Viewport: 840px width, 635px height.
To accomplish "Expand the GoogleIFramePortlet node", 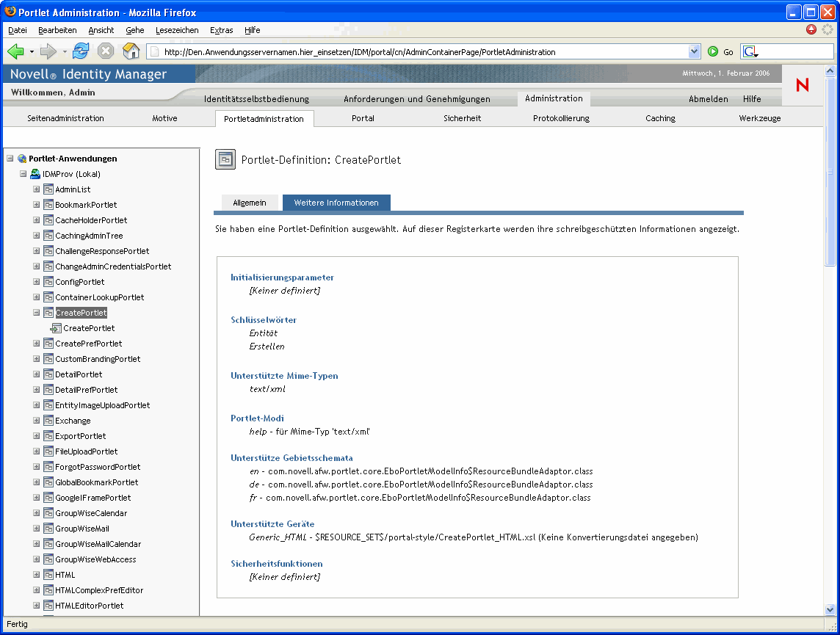I will [37, 498].
